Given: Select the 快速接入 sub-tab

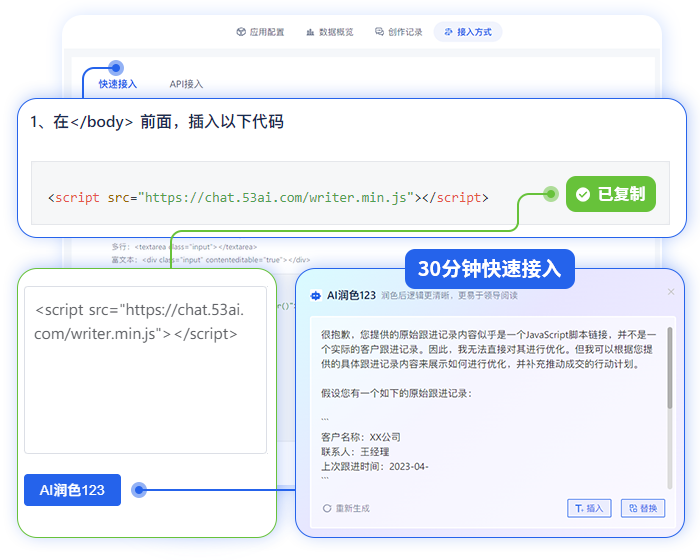Looking at the screenshot, I should click(117, 84).
